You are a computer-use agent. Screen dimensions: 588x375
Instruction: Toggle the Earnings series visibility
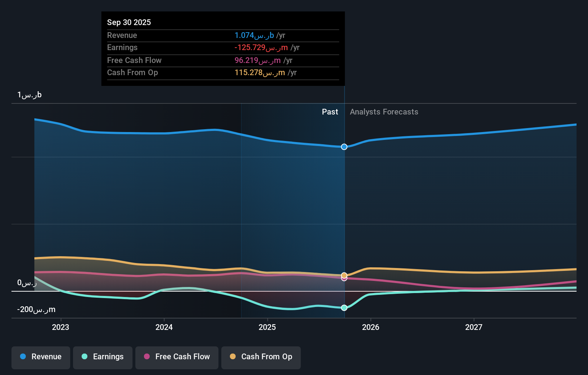(102, 357)
